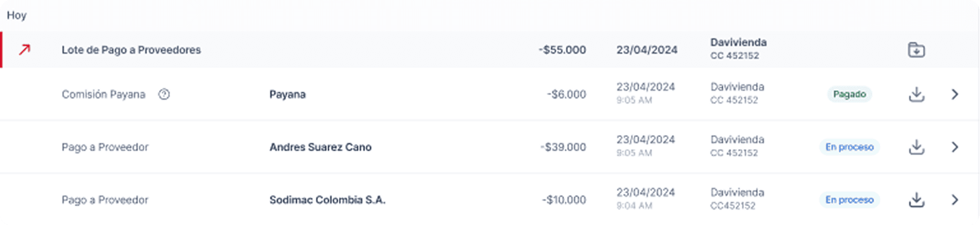Image resolution: width=980 pixels, height=225 pixels.
Task: Click the Hoy section header
Action: click(17, 16)
